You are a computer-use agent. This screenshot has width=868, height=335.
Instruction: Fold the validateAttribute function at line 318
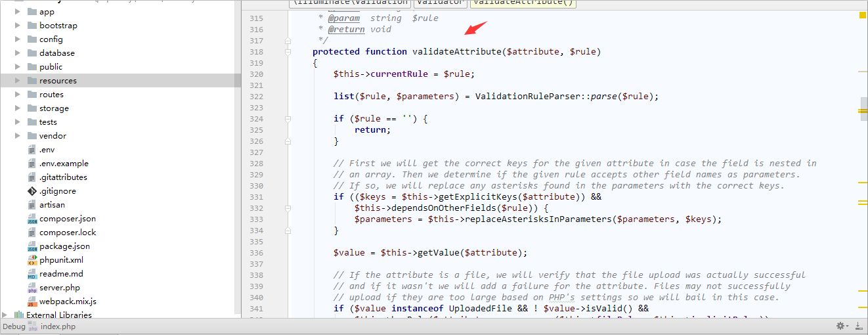point(288,52)
